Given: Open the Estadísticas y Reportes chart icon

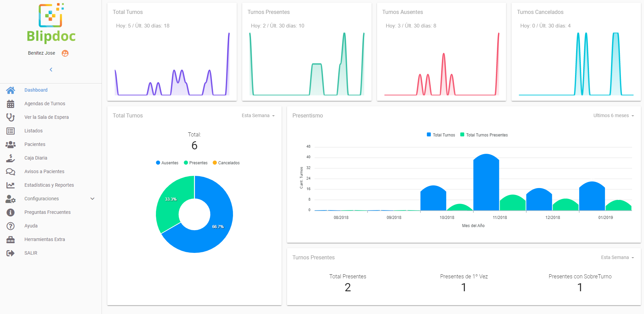Looking at the screenshot, I should tap(11, 185).
